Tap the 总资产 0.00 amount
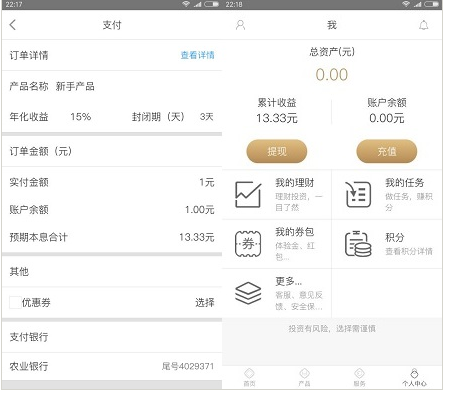Viewport: 450px width, 406px height. tap(332, 74)
